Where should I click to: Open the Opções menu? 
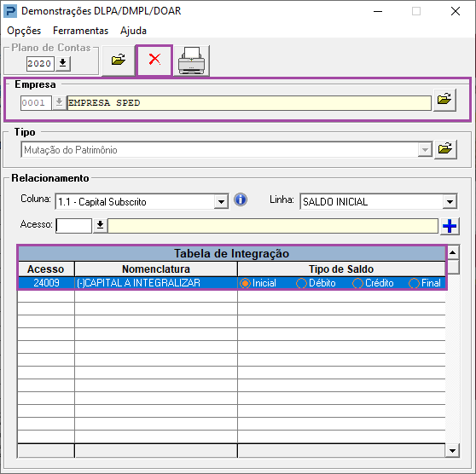coord(24,31)
